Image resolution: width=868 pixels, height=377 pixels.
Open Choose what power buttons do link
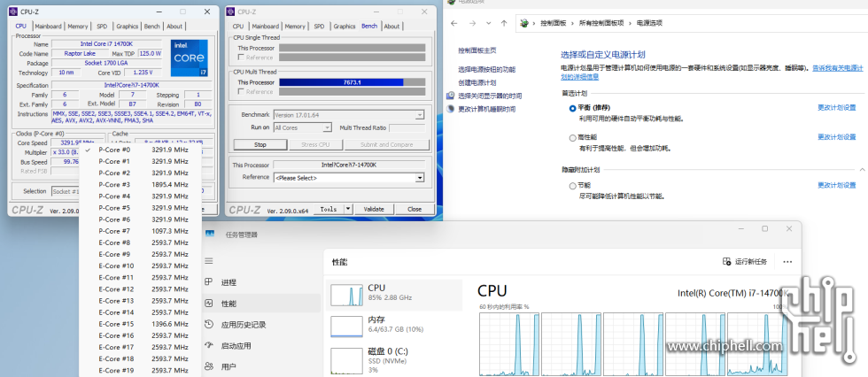point(486,70)
